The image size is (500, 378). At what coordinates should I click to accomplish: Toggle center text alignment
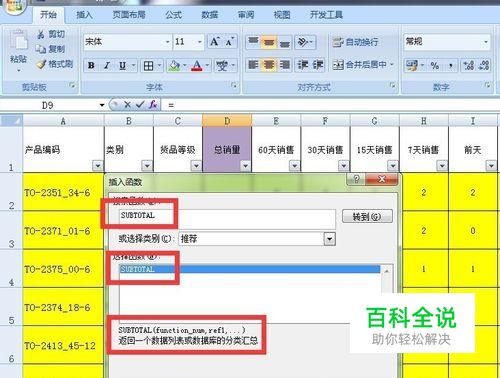pos(269,65)
